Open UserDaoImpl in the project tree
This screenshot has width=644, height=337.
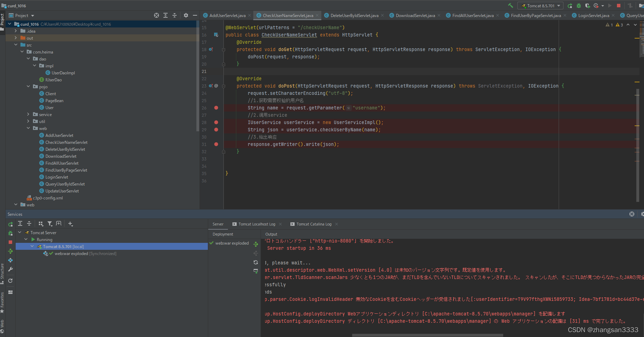63,73
